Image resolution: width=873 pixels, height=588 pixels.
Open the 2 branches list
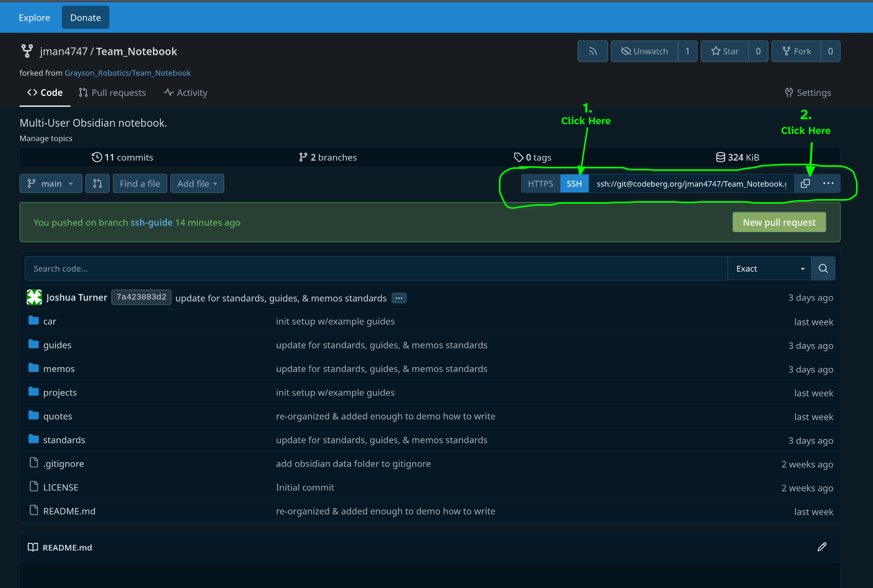327,158
